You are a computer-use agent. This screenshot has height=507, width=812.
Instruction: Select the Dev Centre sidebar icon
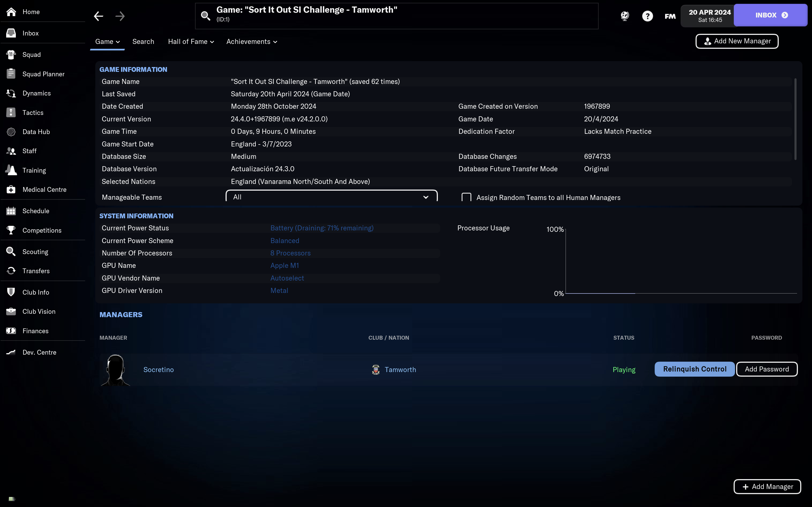(10, 352)
